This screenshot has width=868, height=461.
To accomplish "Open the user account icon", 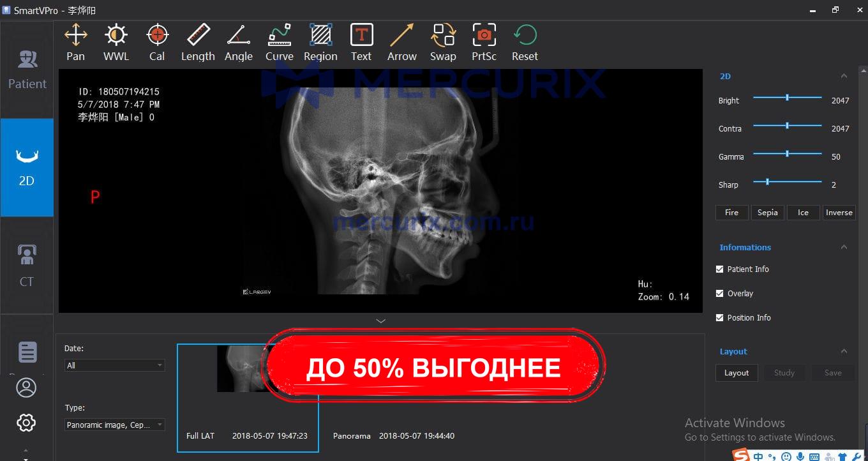I will pyautogui.click(x=26, y=388).
